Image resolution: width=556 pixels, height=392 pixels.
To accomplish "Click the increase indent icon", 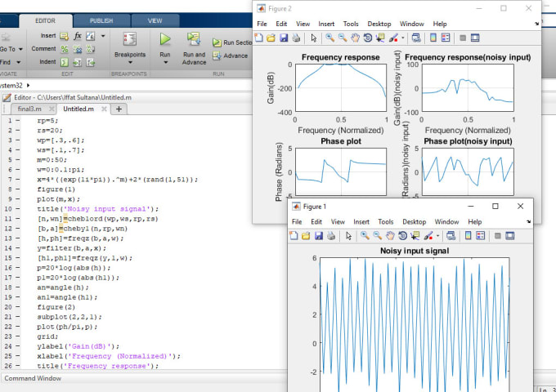I will click(x=78, y=63).
